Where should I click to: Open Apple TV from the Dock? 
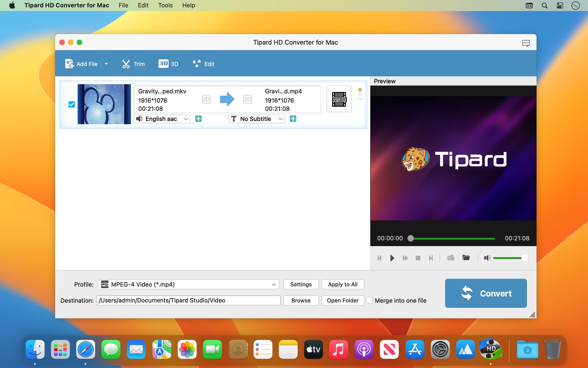(314, 350)
